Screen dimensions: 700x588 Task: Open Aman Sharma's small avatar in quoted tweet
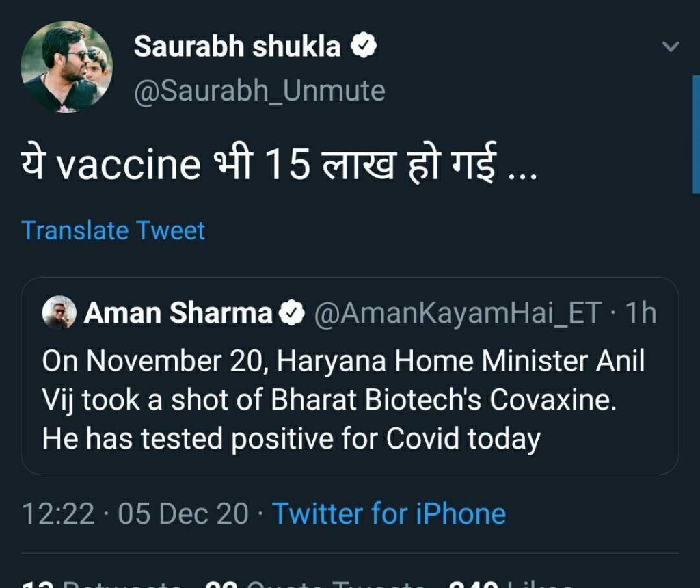click(x=59, y=313)
